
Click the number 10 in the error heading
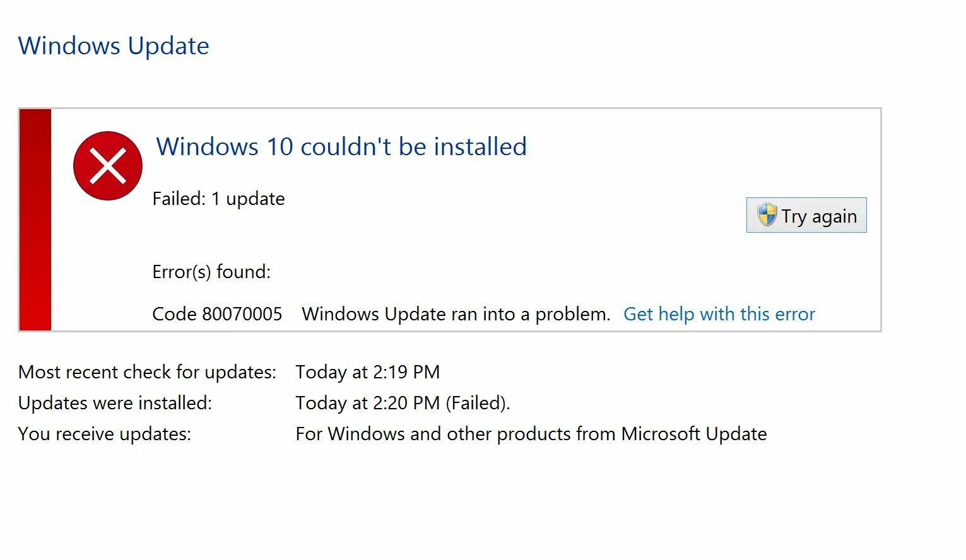pyautogui.click(x=280, y=147)
